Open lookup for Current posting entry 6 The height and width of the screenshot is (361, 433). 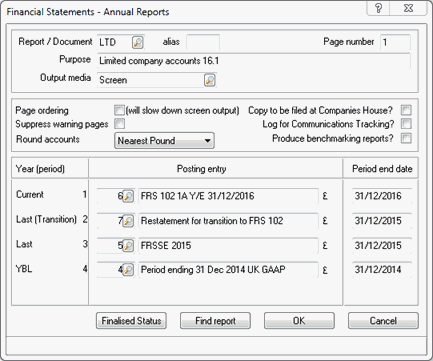[x=128, y=196]
